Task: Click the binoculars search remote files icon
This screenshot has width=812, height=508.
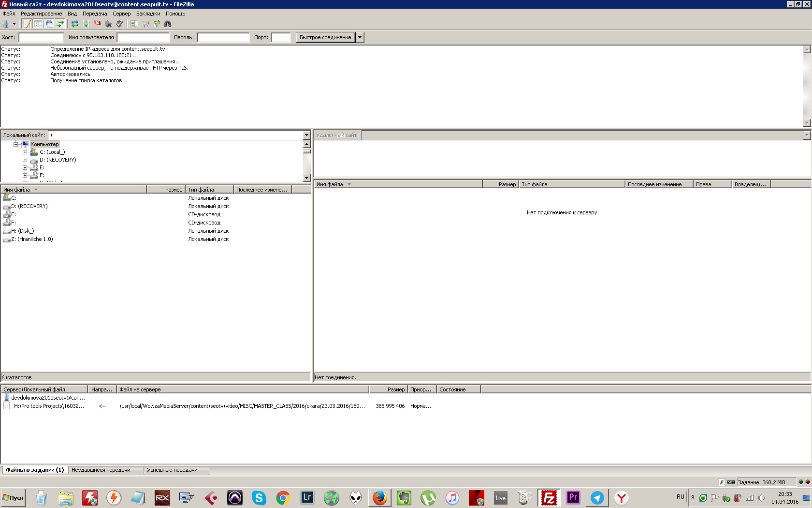Action: tap(168, 24)
